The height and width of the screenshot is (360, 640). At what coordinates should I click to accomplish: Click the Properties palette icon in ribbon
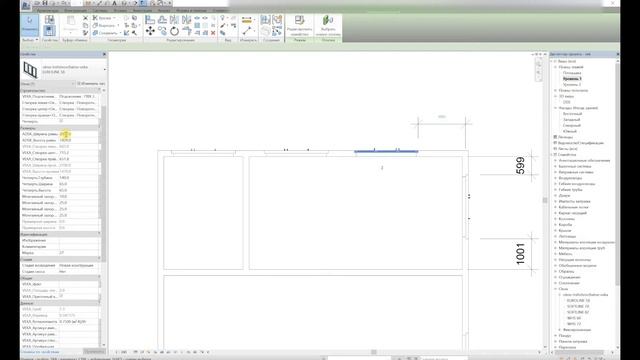point(49,31)
